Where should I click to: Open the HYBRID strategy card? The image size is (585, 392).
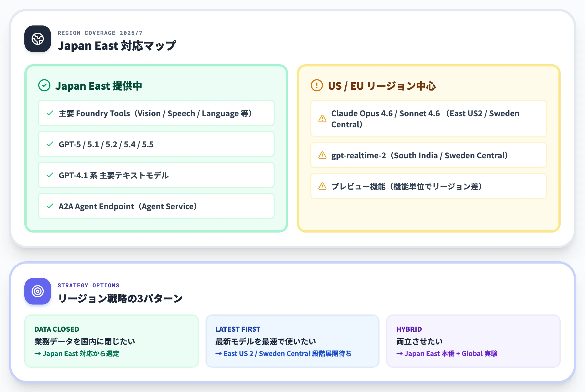pos(473,341)
